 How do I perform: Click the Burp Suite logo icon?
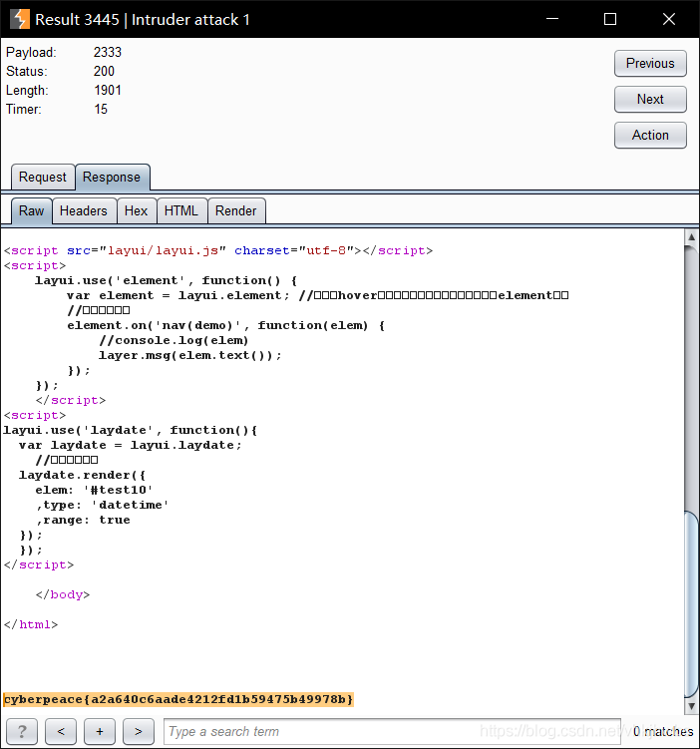coord(19,19)
